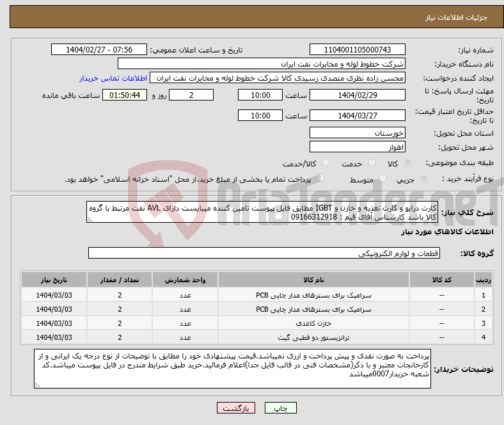Click the ترانزیستور دو قطبی گیت item cell
This screenshot has height=425, width=504.
point(313,337)
